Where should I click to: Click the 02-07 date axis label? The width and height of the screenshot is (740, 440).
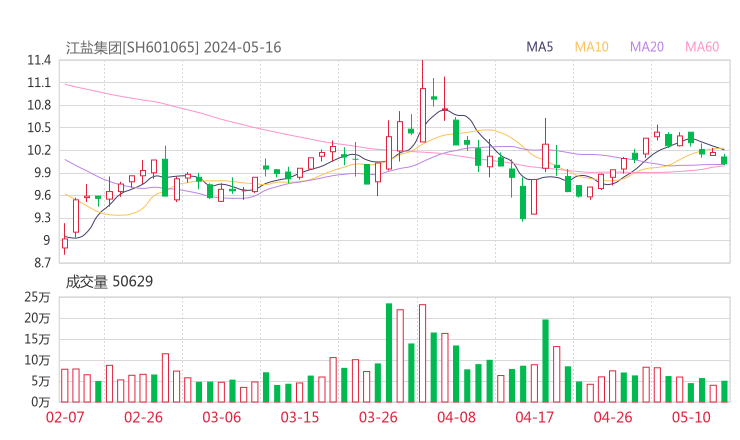(65, 417)
